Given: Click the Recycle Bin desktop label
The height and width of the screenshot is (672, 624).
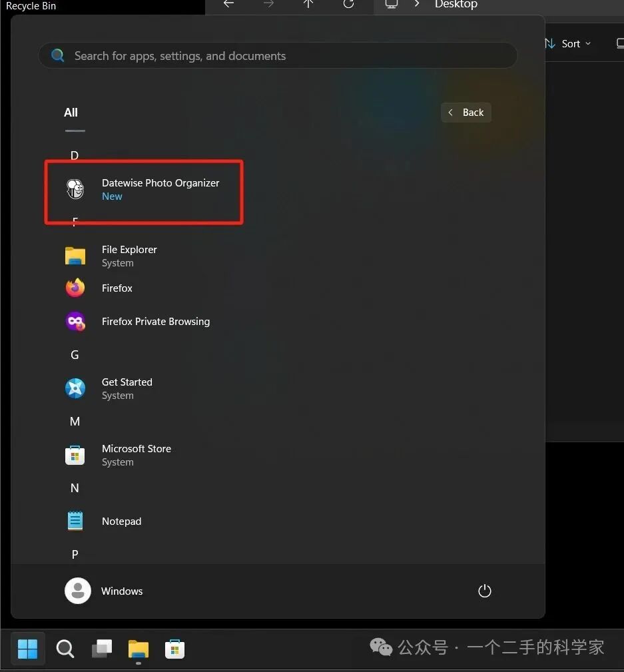Looking at the screenshot, I should pyautogui.click(x=31, y=5).
